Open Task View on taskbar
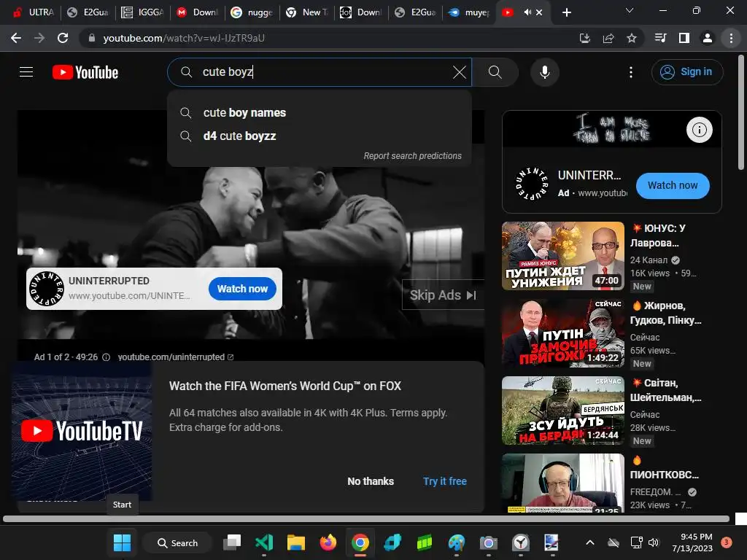This screenshot has height=560, width=747. pos(232,542)
